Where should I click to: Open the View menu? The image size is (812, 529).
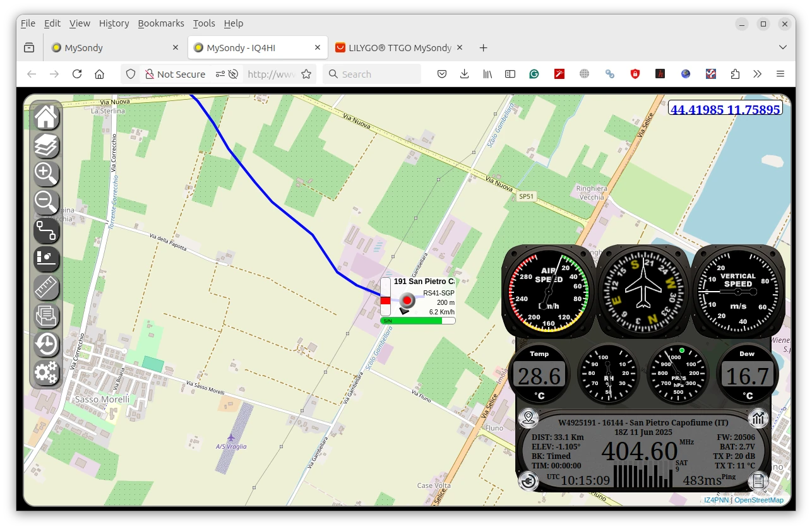(x=80, y=23)
